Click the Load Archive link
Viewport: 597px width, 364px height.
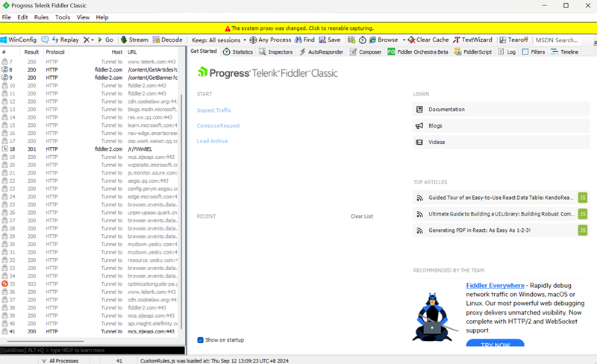pyautogui.click(x=212, y=141)
